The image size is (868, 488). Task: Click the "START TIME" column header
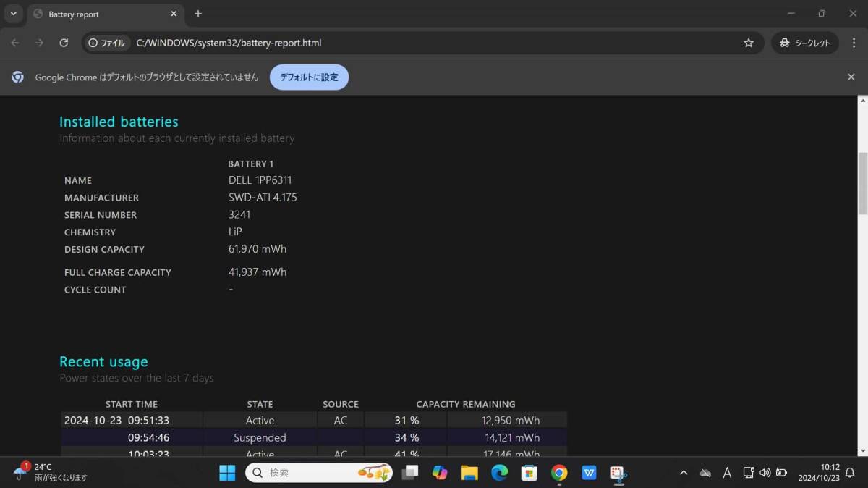(132, 404)
